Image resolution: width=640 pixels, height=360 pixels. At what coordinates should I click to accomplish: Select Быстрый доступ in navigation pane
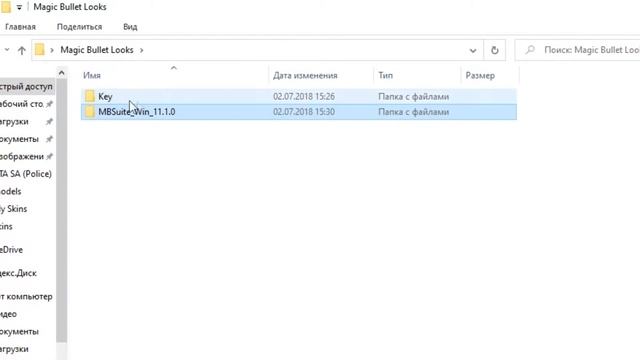(x=27, y=87)
